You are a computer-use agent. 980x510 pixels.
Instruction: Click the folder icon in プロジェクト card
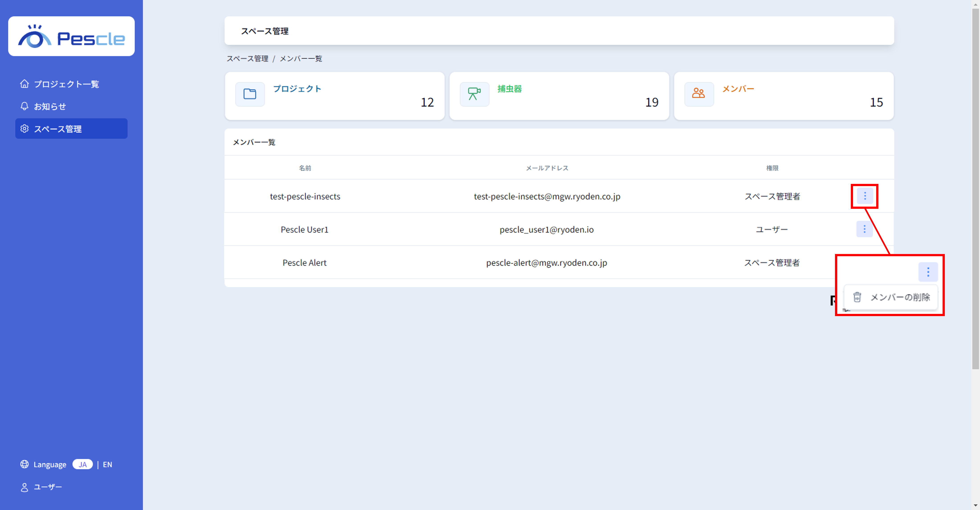click(249, 94)
